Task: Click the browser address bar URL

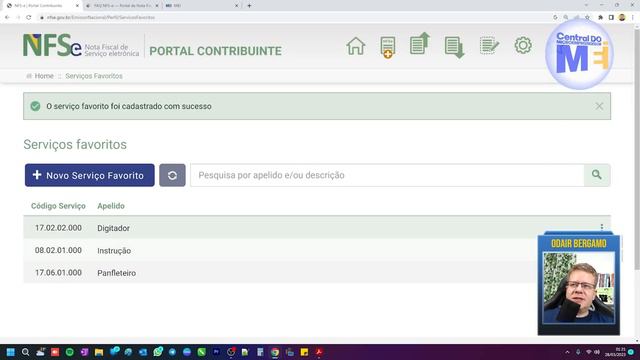Action: [x=100, y=18]
